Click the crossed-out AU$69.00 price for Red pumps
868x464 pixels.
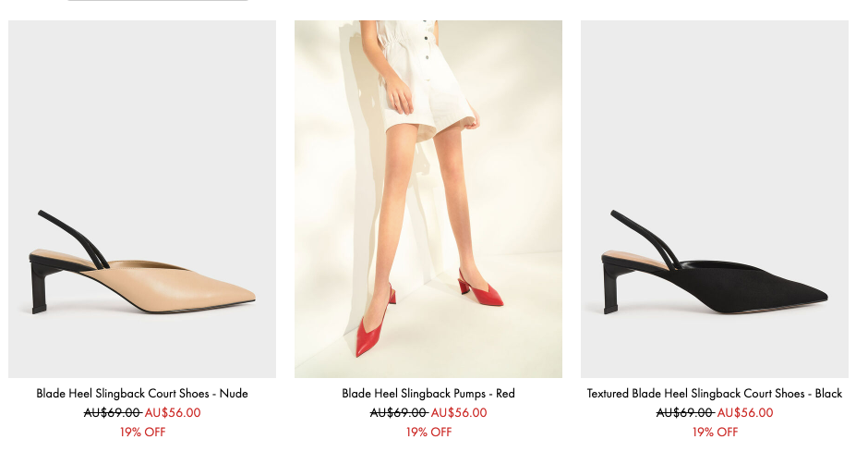(x=399, y=413)
